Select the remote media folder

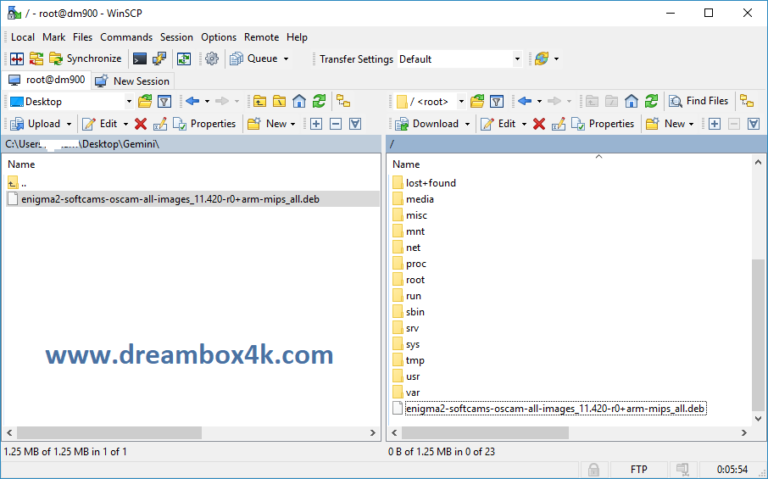[413, 199]
